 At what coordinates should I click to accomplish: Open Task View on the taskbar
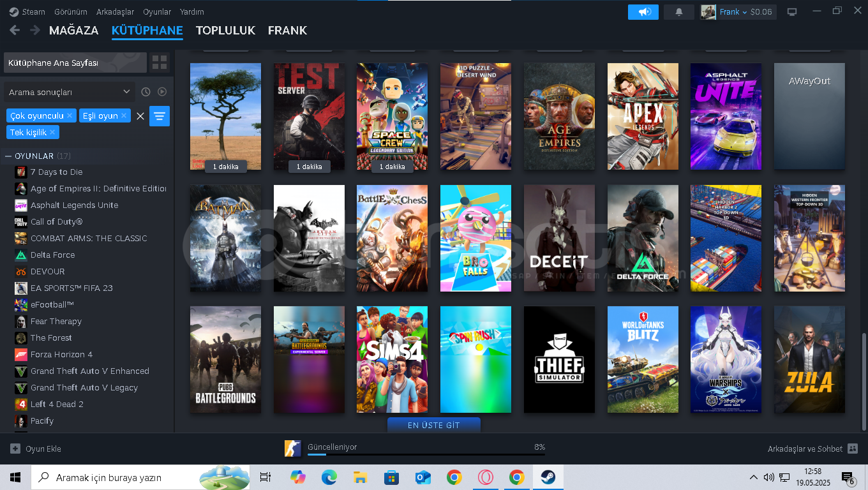click(266, 477)
